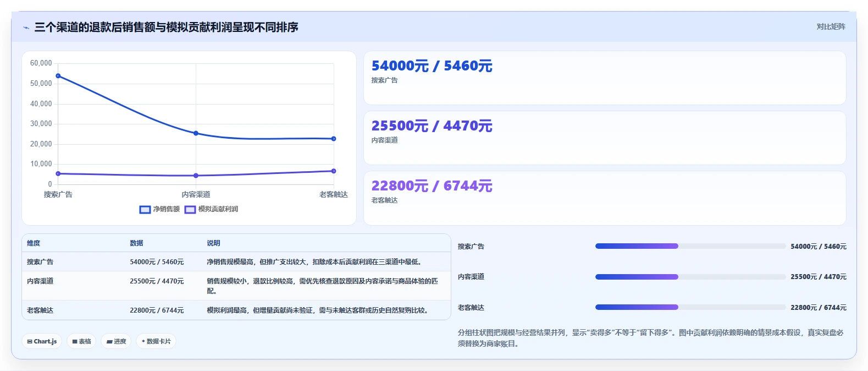Click the 老客触达 progress bar

(690, 307)
